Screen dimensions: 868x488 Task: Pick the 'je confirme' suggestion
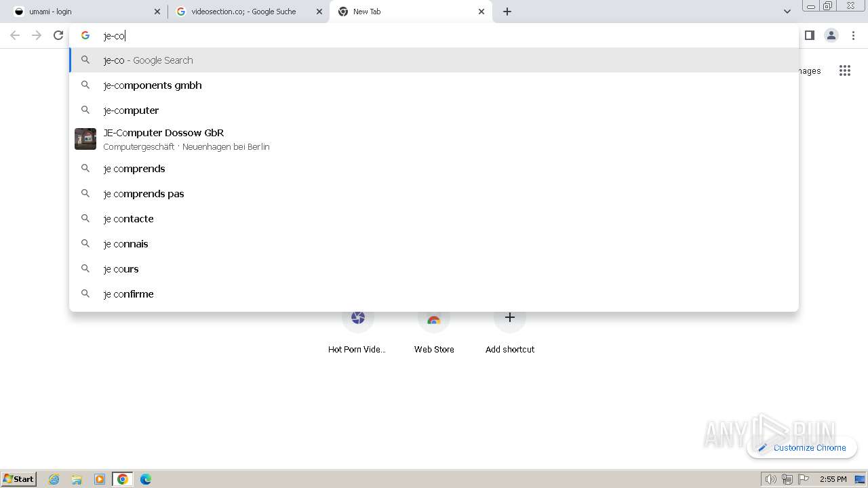(434, 294)
